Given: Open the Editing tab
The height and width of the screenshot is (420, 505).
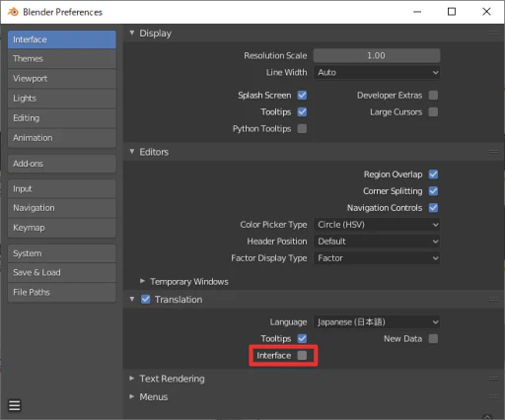Looking at the screenshot, I should [62, 118].
